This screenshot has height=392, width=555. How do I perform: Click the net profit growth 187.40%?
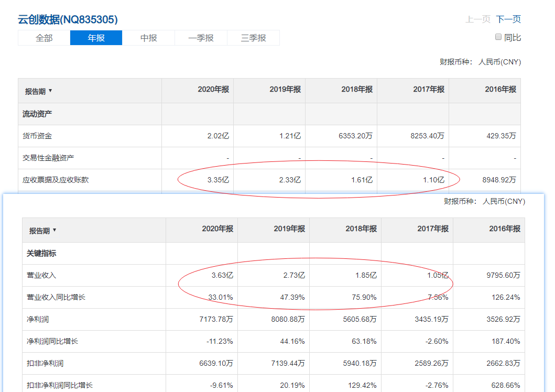coord(506,341)
